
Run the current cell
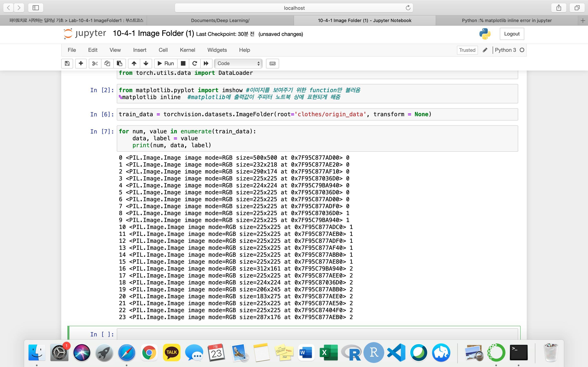click(166, 63)
